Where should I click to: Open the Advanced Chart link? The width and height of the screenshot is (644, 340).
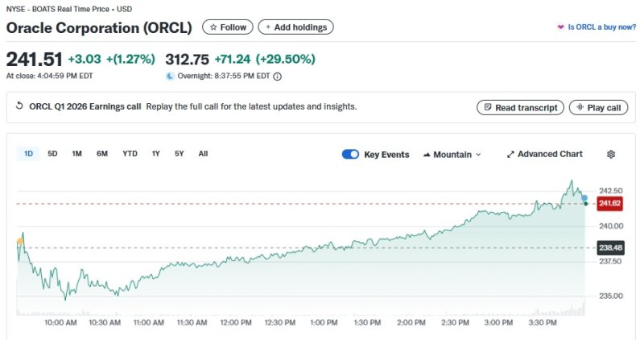click(x=545, y=154)
